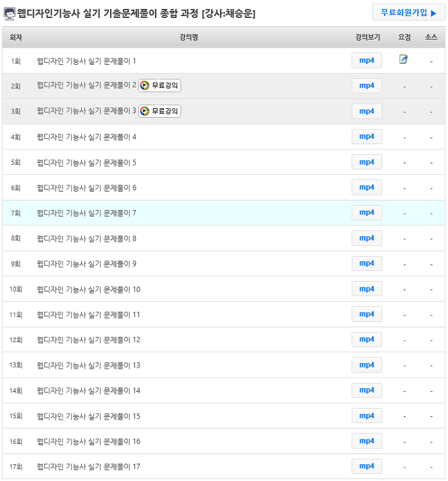Click the 회차 column header
This screenshot has height=481, width=448.
tap(15, 37)
